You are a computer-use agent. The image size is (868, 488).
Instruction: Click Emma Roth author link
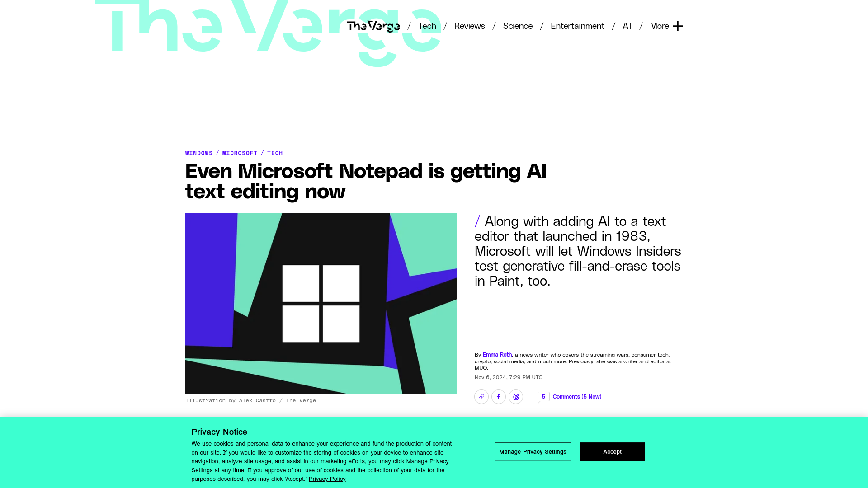(496, 355)
